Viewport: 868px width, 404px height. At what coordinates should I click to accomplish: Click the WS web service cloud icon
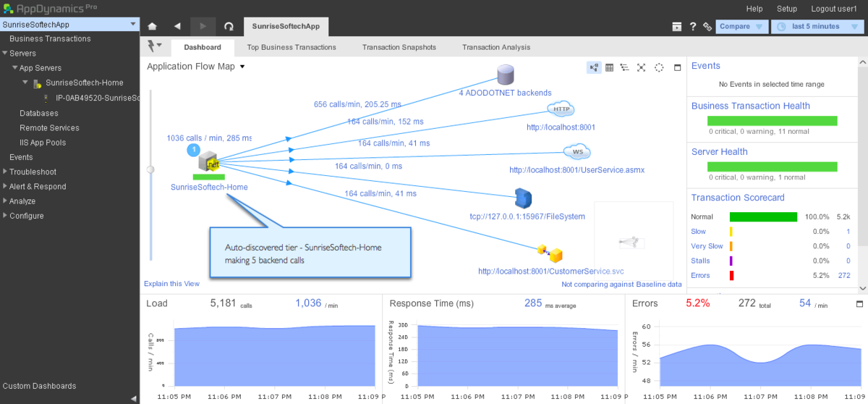[x=577, y=152]
